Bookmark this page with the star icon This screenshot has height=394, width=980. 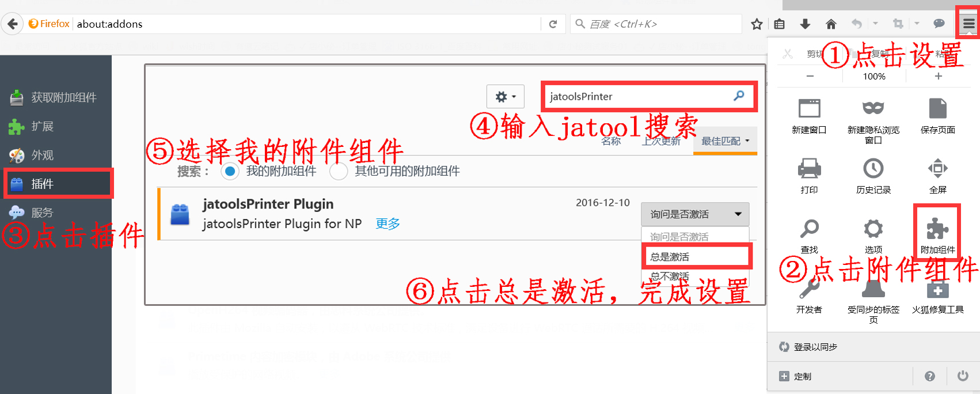click(x=757, y=24)
